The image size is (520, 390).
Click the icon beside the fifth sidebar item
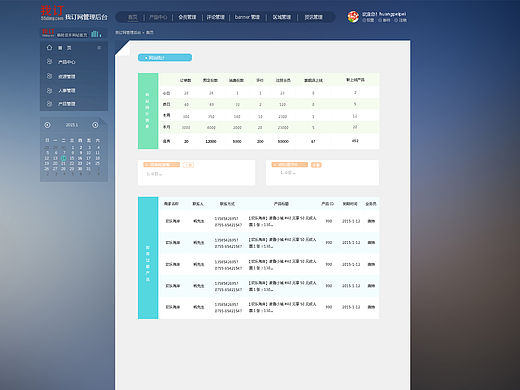(x=49, y=104)
